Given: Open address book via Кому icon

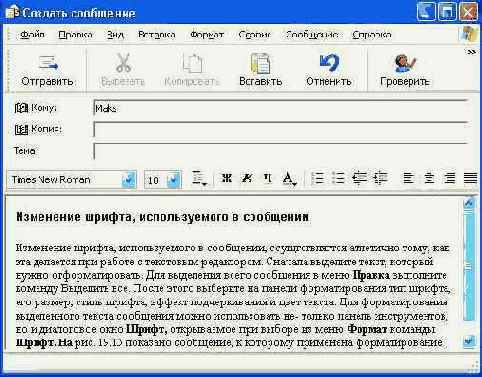Looking at the screenshot, I should [x=21, y=108].
